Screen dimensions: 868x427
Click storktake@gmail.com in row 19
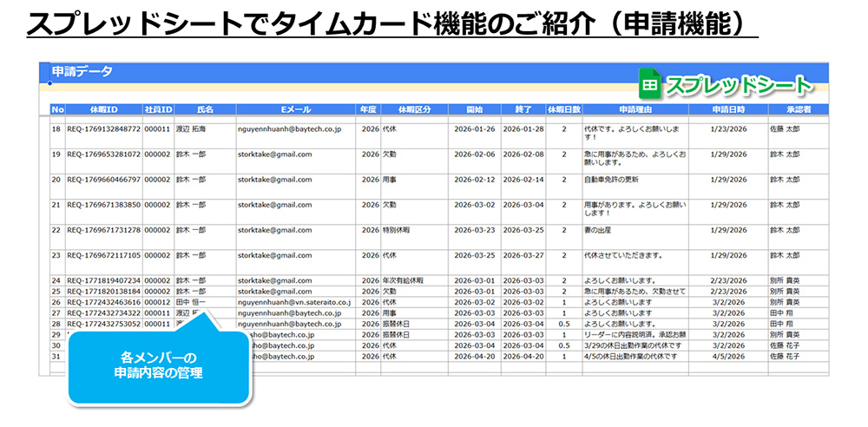tap(274, 154)
